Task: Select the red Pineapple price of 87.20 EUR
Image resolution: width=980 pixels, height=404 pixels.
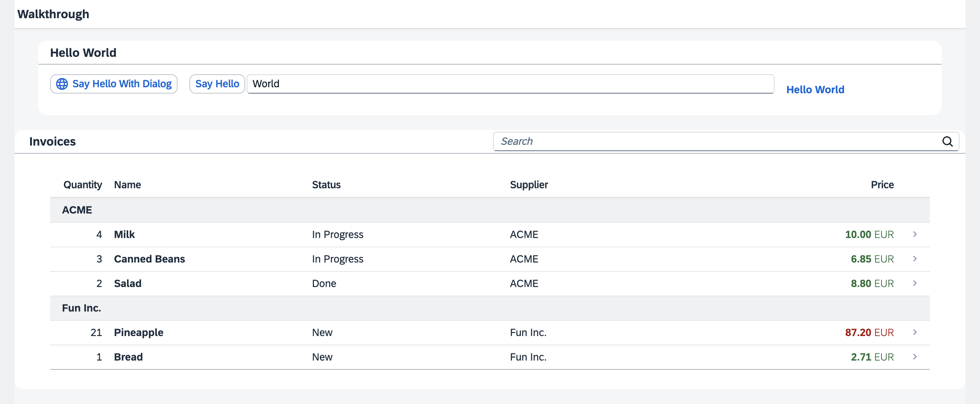Action: (870, 332)
